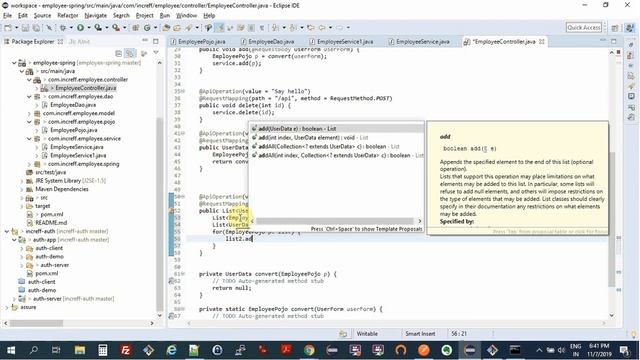Screen dimensions: 640x360
Task: Collapse the src/main/java folder
Action: tap(22, 71)
